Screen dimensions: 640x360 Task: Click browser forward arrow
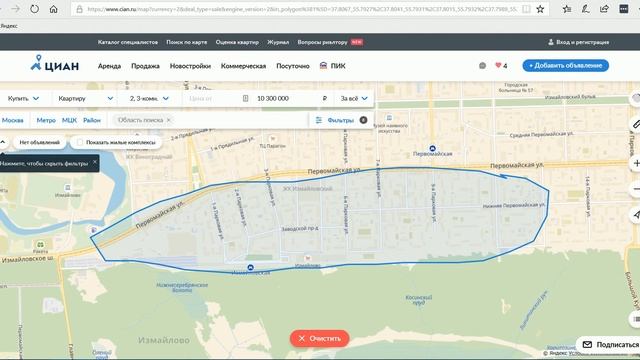(15, 9)
